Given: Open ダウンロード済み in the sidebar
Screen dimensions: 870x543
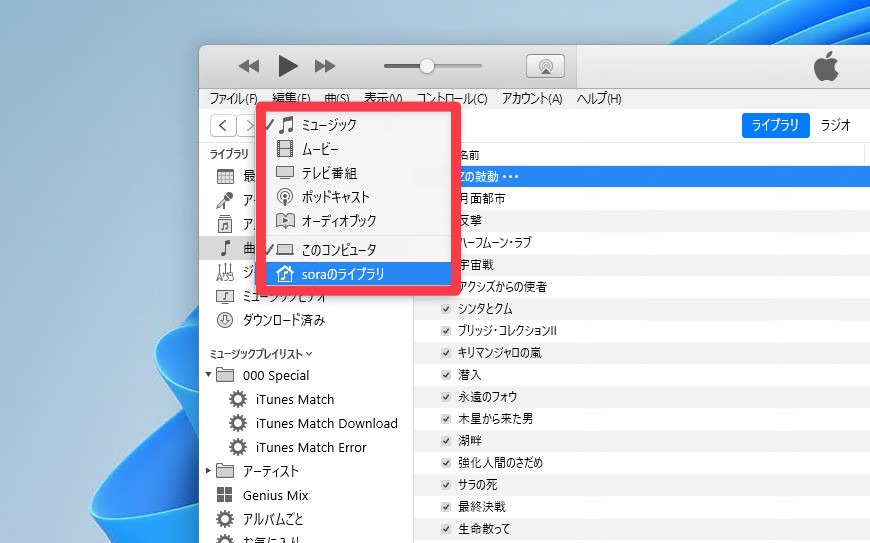Looking at the screenshot, I should 284,320.
